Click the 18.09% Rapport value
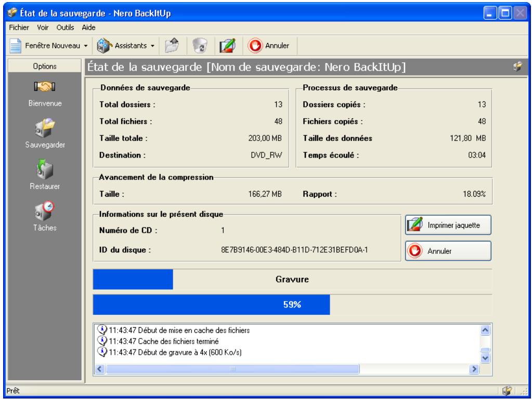The height and width of the screenshot is (399, 532). 474,194
